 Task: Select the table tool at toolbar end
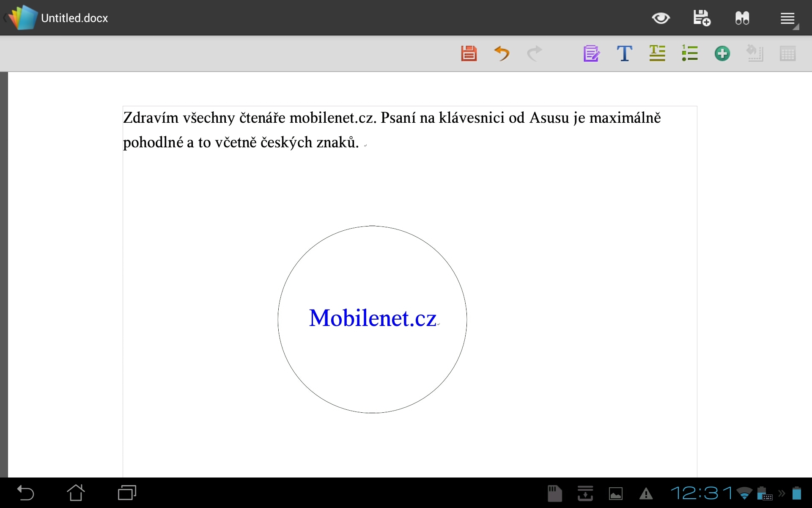tap(788, 53)
